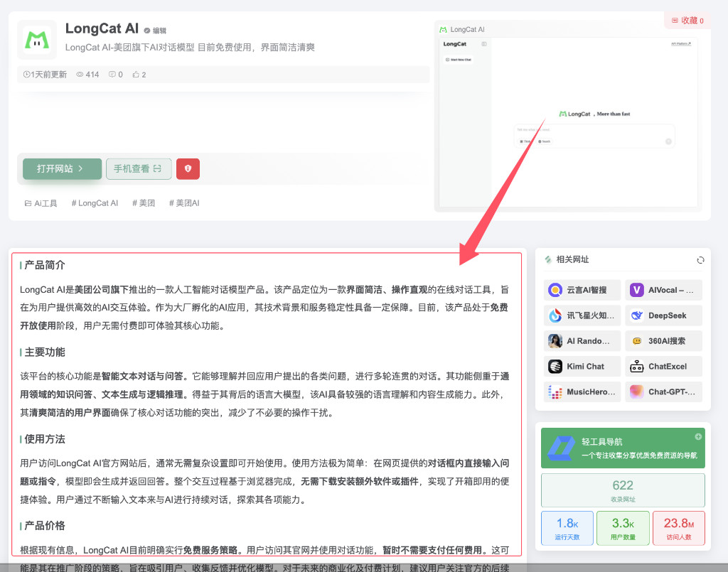The image size is (728, 572).
Task: Click the LongCat AI logo thumbnail
Action: 36,41
